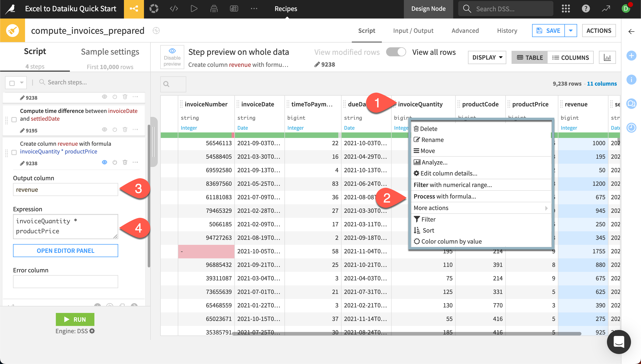Image resolution: width=641 pixels, height=364 pixels.
Task: Toggle preview visibility of the revenue step
Action: click(x=104, y=162)
